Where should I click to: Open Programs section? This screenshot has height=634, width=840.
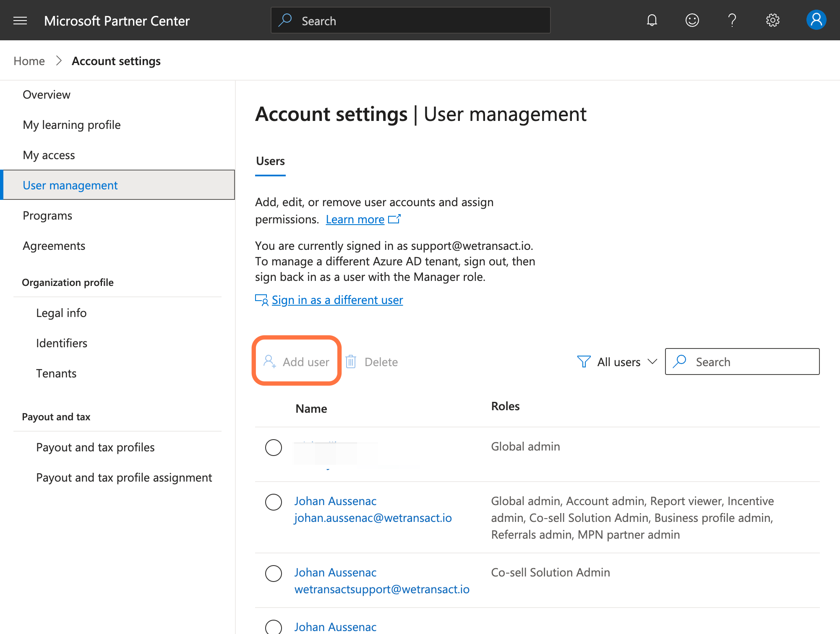click(x=47, y=216)
